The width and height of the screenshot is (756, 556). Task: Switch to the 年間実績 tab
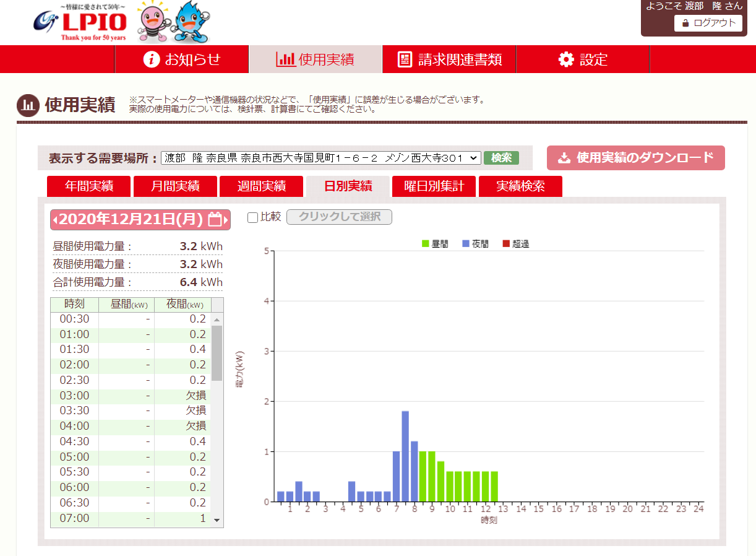pos(88,186)
